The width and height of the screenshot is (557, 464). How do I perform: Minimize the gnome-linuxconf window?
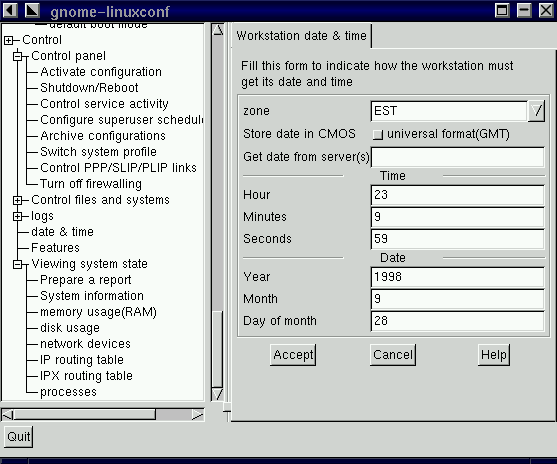pyautogui.click(x=524, y=10)
